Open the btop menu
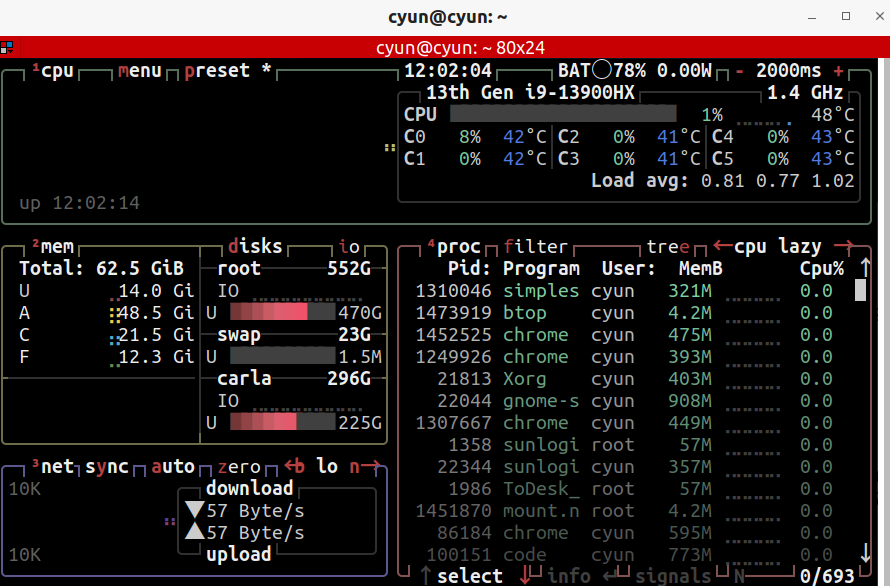 pos(140,71)
